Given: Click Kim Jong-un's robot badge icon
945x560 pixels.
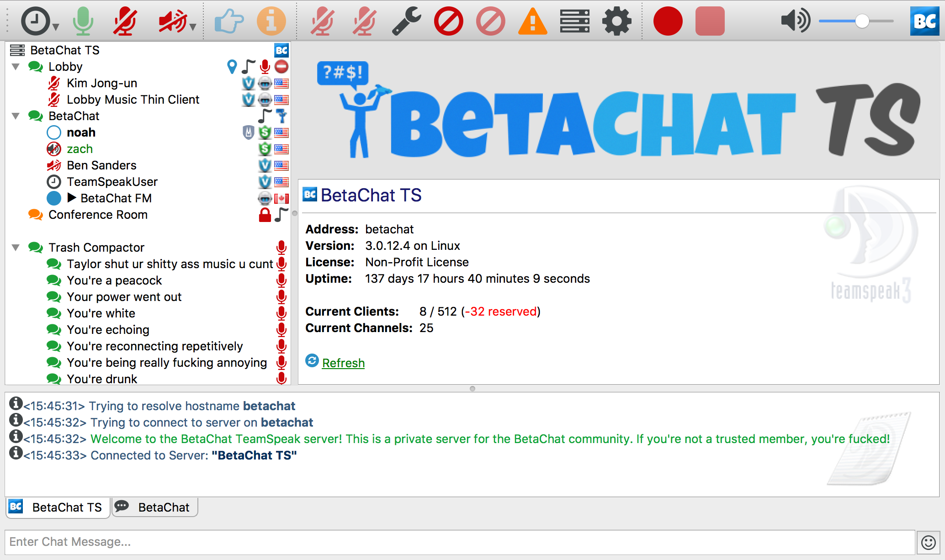Looking at the screenshot, I should coord(265,83).
